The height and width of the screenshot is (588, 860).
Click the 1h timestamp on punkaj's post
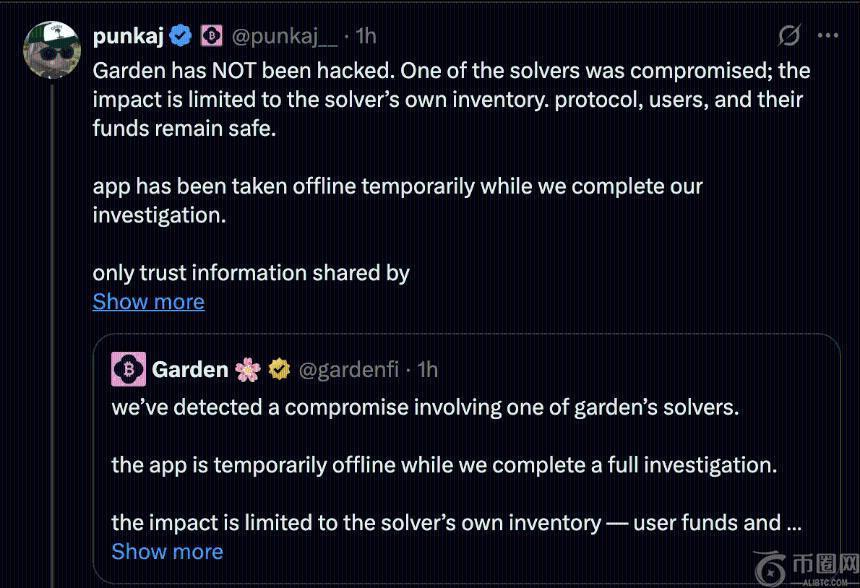(366, 36)
